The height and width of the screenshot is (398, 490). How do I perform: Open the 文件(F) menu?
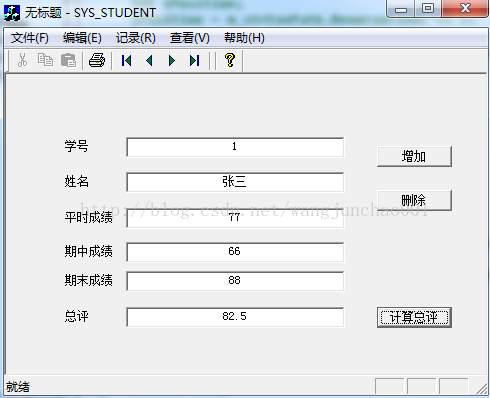(30, 38)
